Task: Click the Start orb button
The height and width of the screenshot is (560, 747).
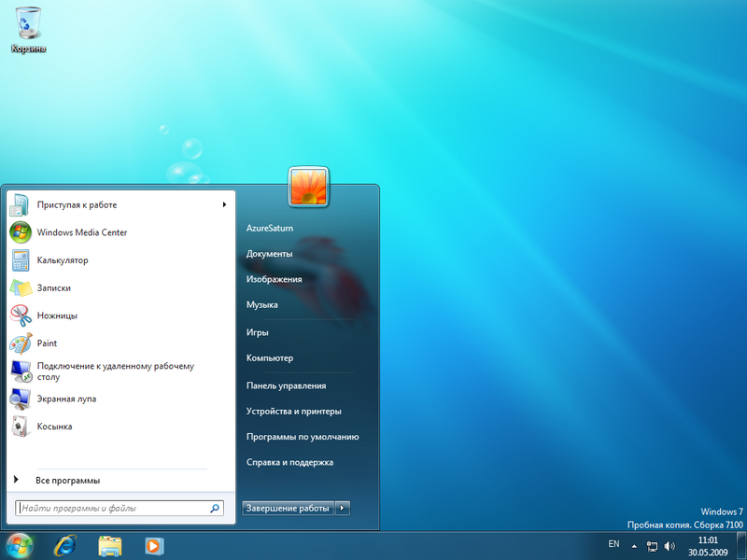Action: 20,546
